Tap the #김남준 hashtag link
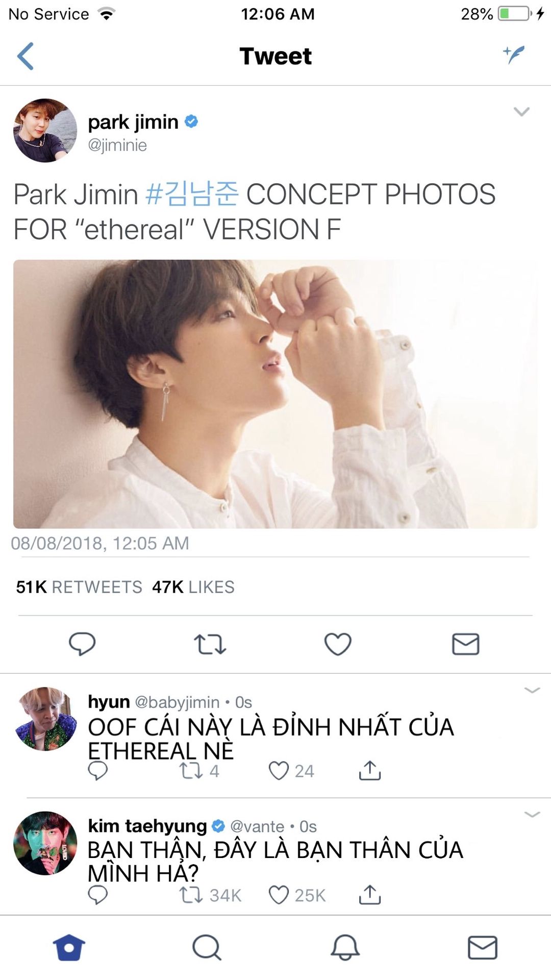Viewport: 551px width, 980px height. pos(192,194)
